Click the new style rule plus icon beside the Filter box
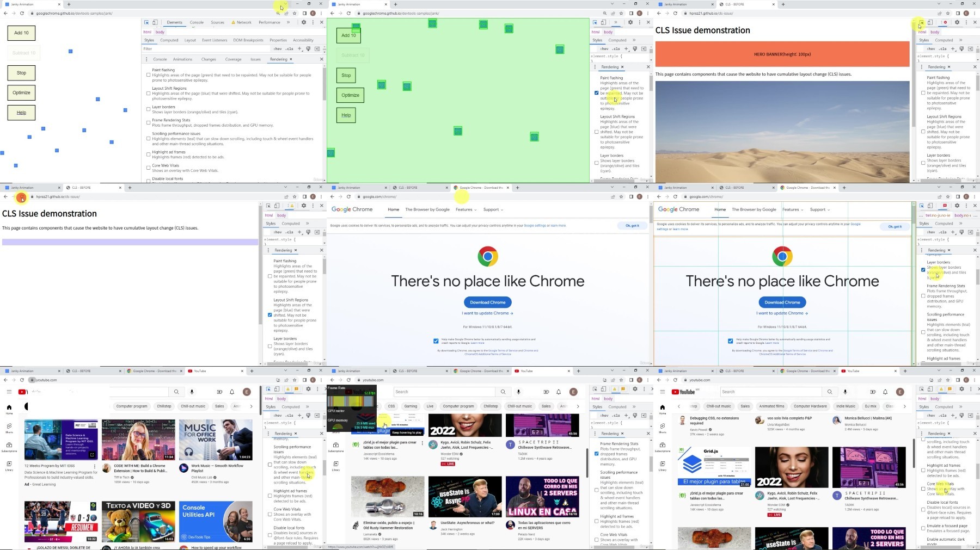Image resolution: width=980 pixels, height=550 pixels. [299, 48]
